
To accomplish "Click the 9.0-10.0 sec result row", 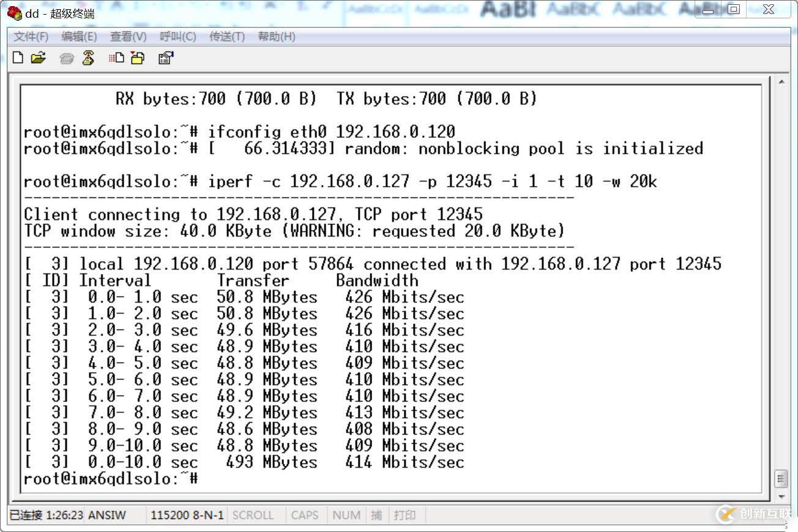I will pos(244,446).
